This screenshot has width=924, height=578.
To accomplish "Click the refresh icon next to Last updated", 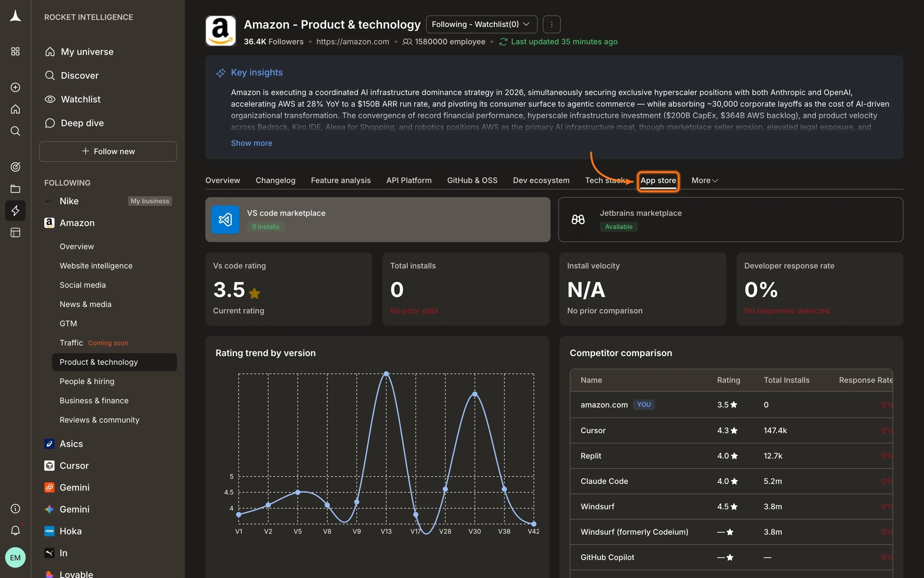I will (503, 42).
